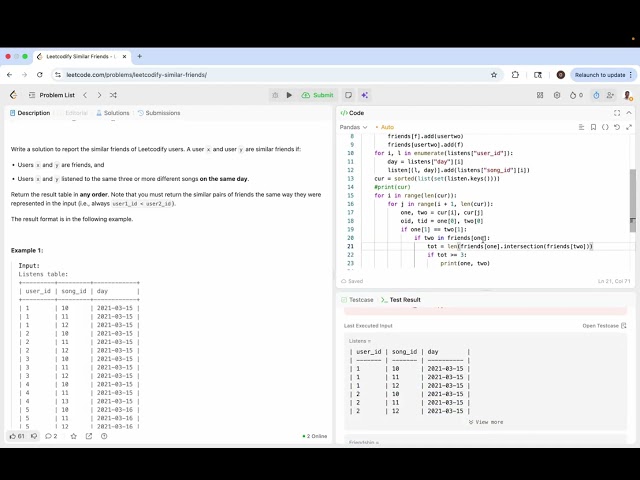
Task: Reload the page
Action: 40,75
